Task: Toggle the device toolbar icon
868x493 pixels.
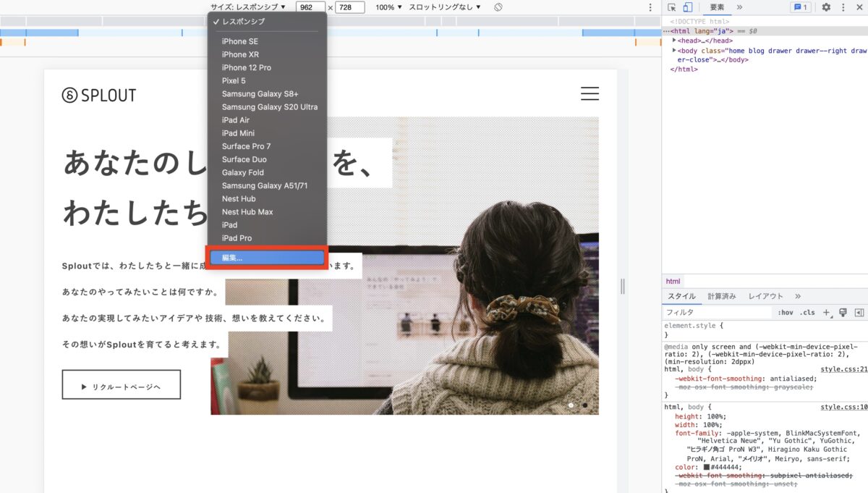Action: 688,7
